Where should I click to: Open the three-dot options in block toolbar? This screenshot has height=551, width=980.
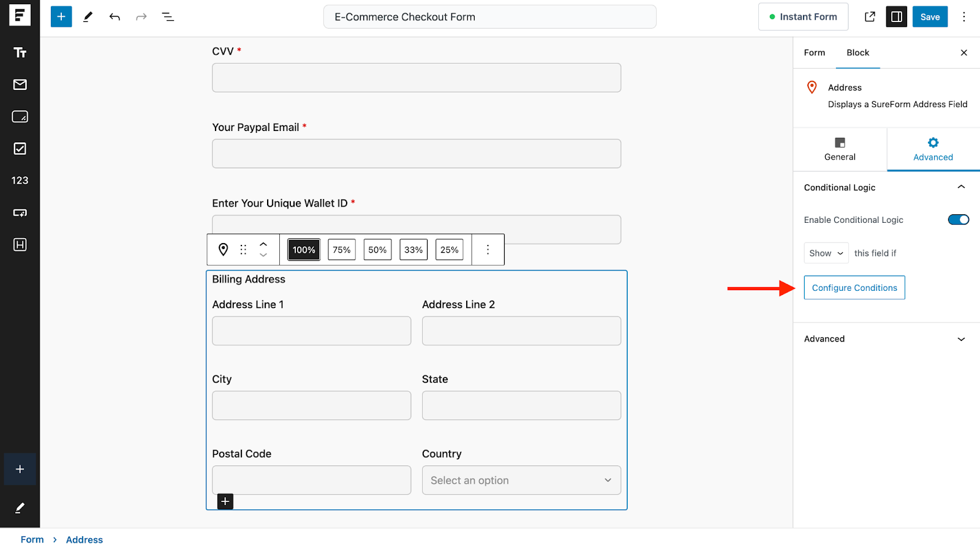[488, 249]
